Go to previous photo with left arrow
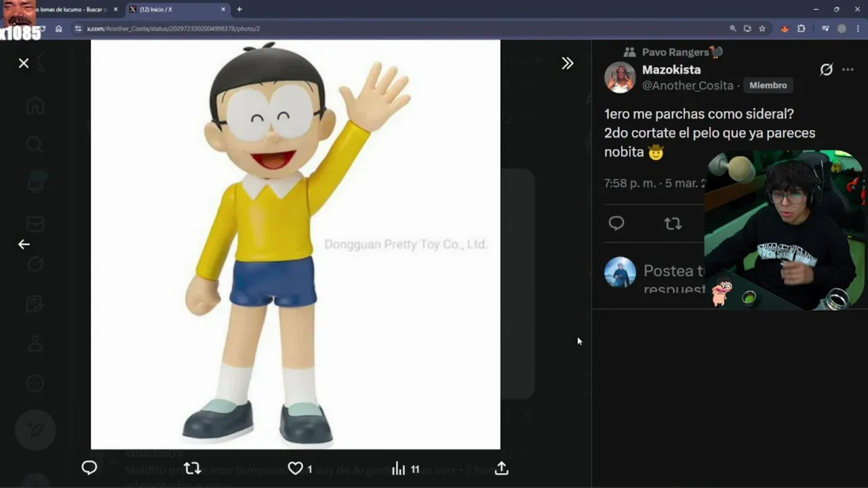The image size is (868, 488). click(24, 244)
